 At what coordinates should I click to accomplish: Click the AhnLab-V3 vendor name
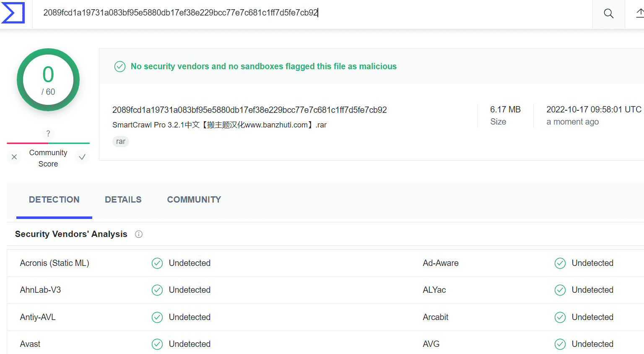point(40,290)
